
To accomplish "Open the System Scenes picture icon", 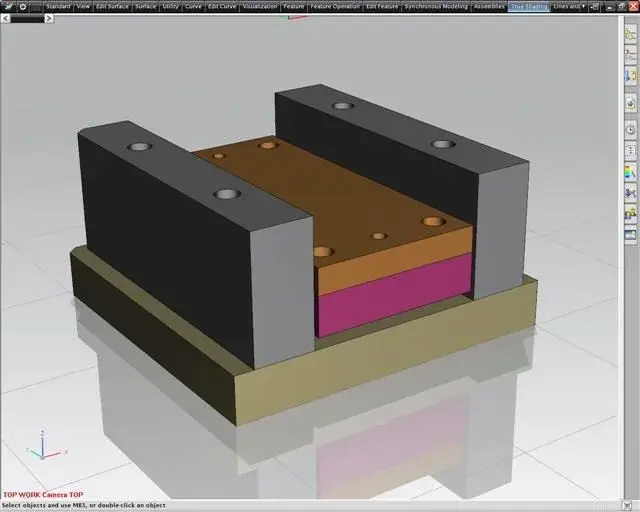I will point(630,235).
